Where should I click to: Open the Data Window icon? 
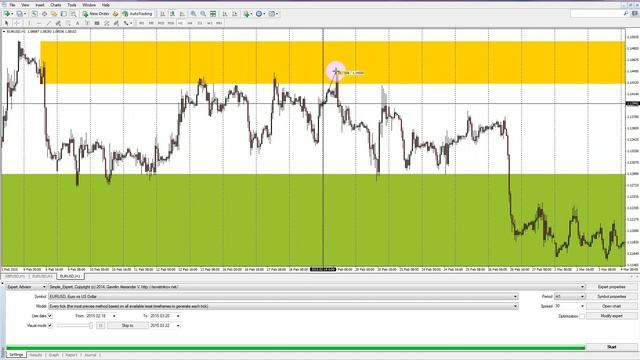(x=44, y=14)
